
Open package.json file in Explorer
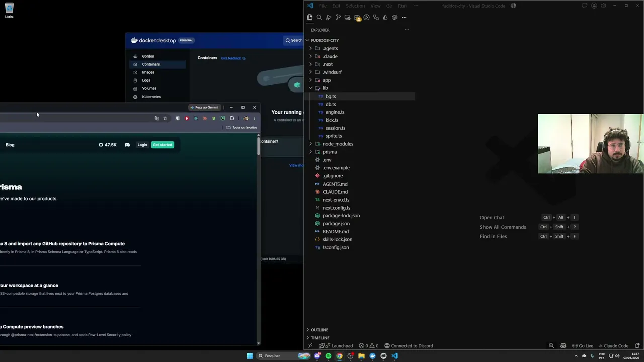tap(359, 224)
